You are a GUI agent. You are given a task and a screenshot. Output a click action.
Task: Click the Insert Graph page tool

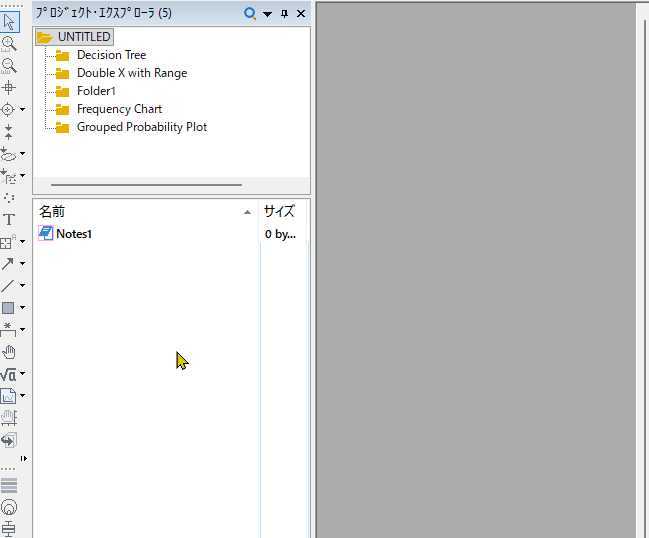8,396
